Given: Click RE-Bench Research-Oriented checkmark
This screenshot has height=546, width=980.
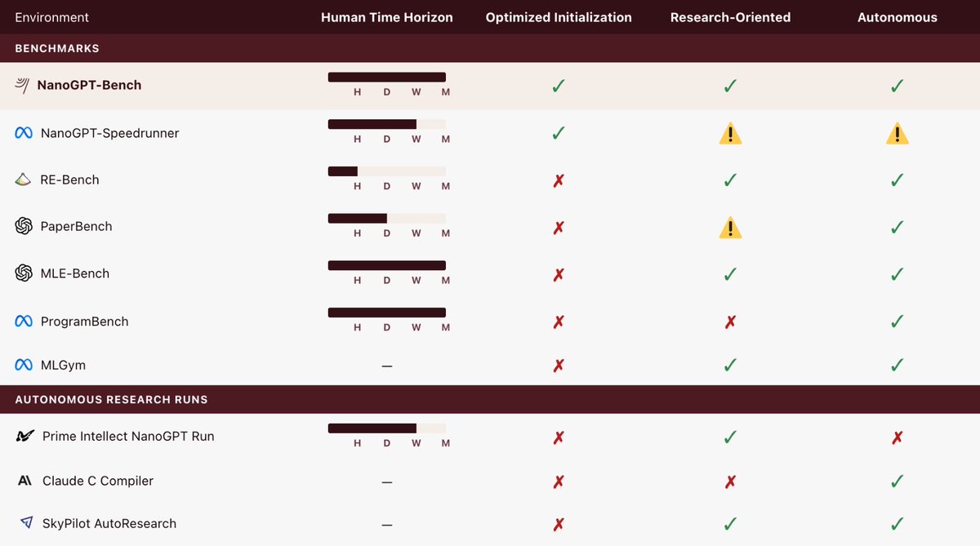Looking at the screenshot, I should coord(730,180).
